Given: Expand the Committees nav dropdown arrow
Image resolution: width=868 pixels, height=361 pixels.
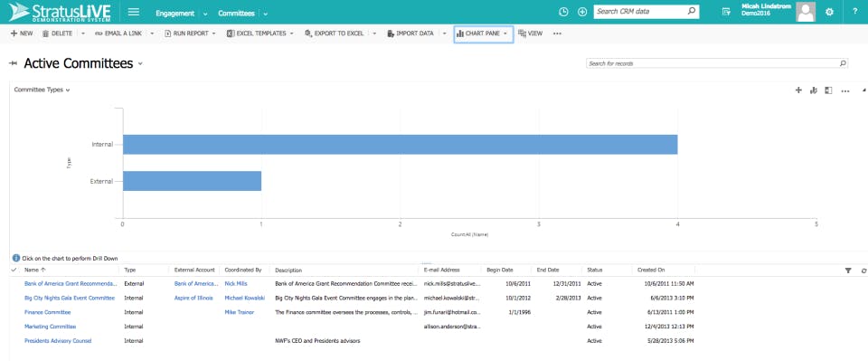Looking at the screenshot, I should pyautogui.click(x=265, y=14).
